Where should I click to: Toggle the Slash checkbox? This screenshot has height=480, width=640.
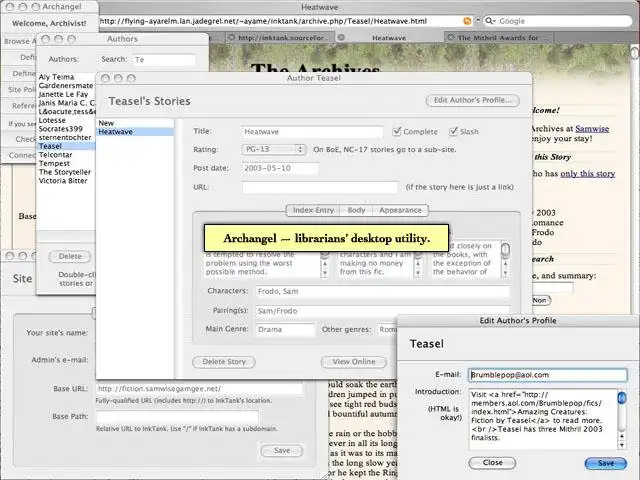pyautogui.click(x=453, y=131)
